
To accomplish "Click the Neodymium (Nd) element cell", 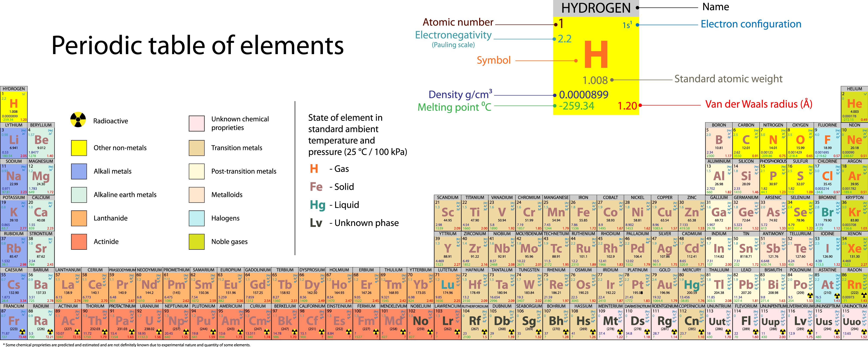I will pos(149,285).
